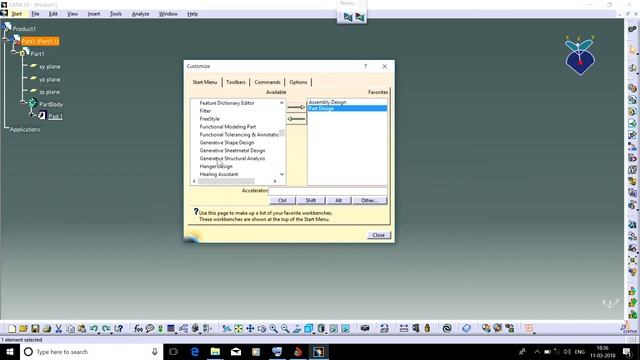Switch to the Options tab
Screen dimensions: 640x360
[298, 82]
